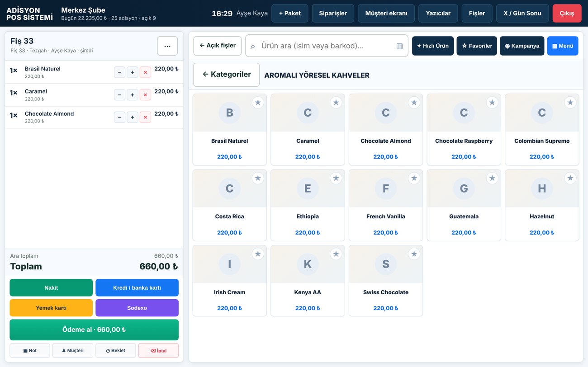
Task: Toggle favorite star on Caramel card
Action: tap(336, 103)
